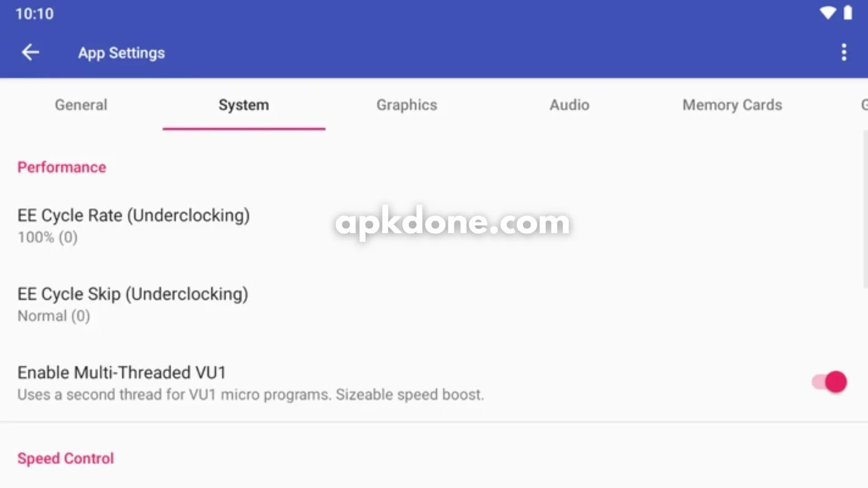Open EE Cycle Skip (Underclocking) setting

(434, 304)
